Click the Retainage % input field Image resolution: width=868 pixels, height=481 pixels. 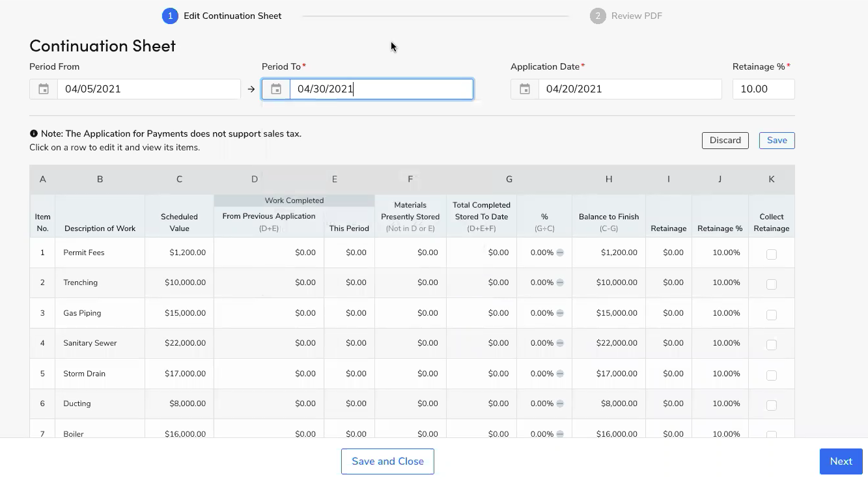coord(763,89)
